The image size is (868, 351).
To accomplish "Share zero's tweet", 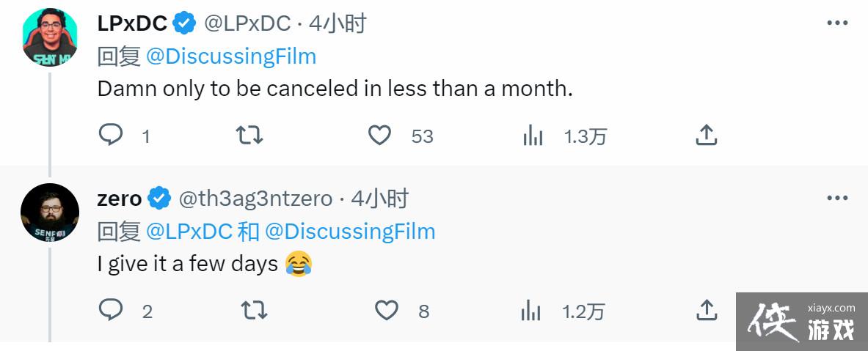I will pyautogui.click(x=706, y=310).
